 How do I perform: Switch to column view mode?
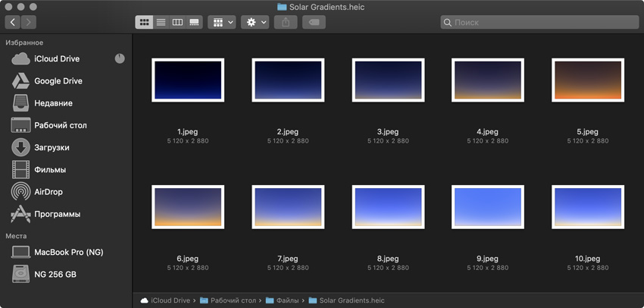(177, 23)
